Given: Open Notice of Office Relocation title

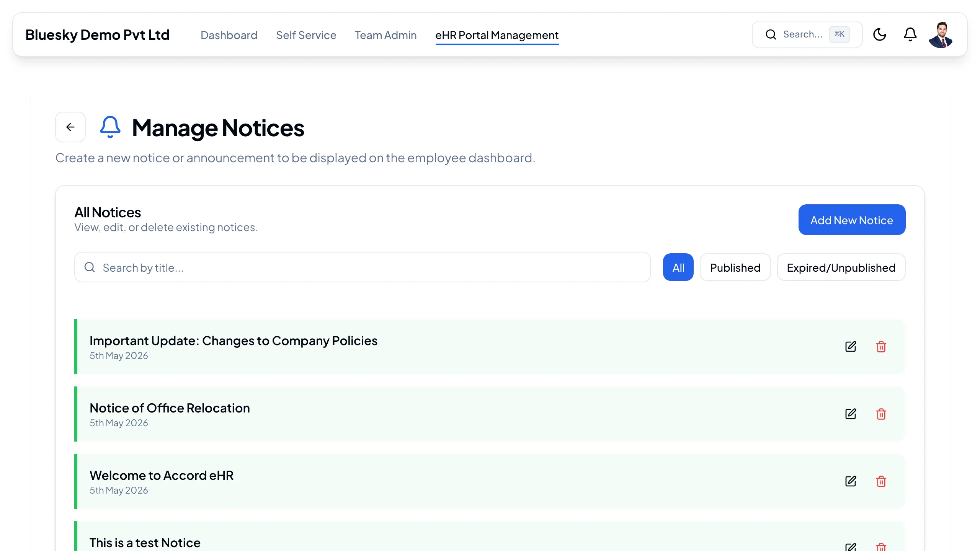Looking at the screenshot, I should point(170,408).
